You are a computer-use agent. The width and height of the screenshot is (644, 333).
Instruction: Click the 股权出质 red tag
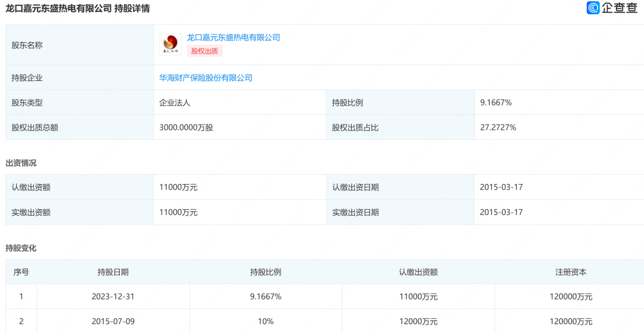click(205, 51)
